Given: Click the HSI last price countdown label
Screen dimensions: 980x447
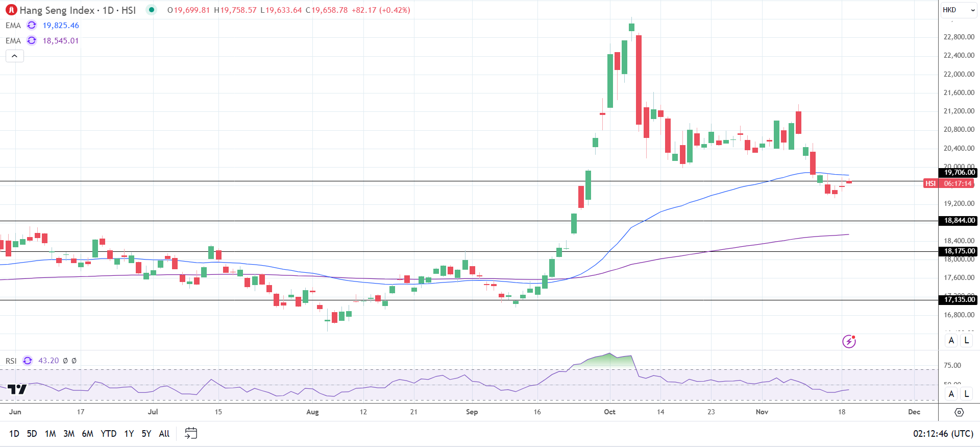Looking at the screenshot, I should [x=949, y=183].
